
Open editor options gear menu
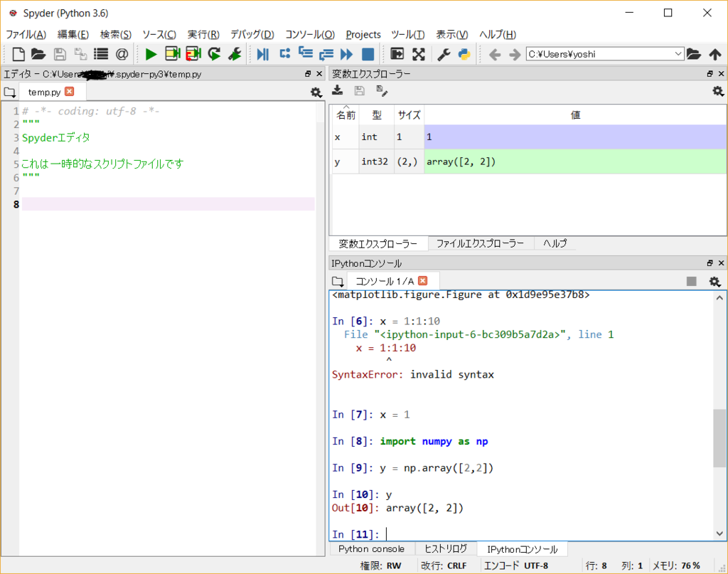pos(316,92)
